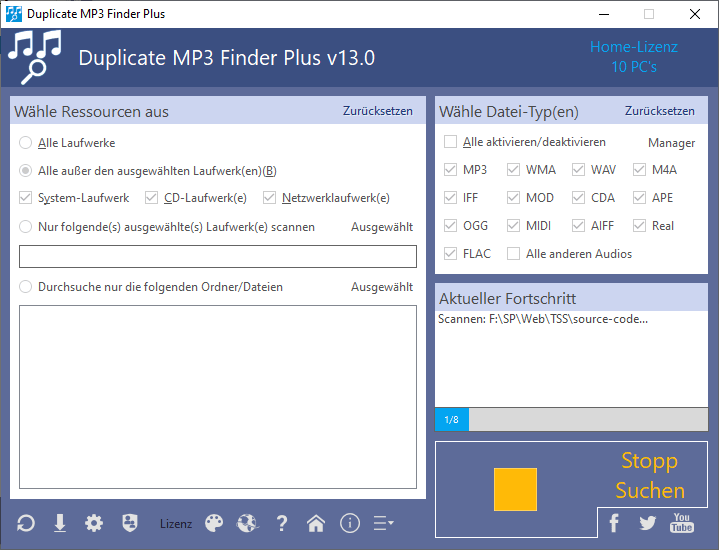719x550 pixels.
Task: Click the download arrow icon
Action: click(60, 523)
